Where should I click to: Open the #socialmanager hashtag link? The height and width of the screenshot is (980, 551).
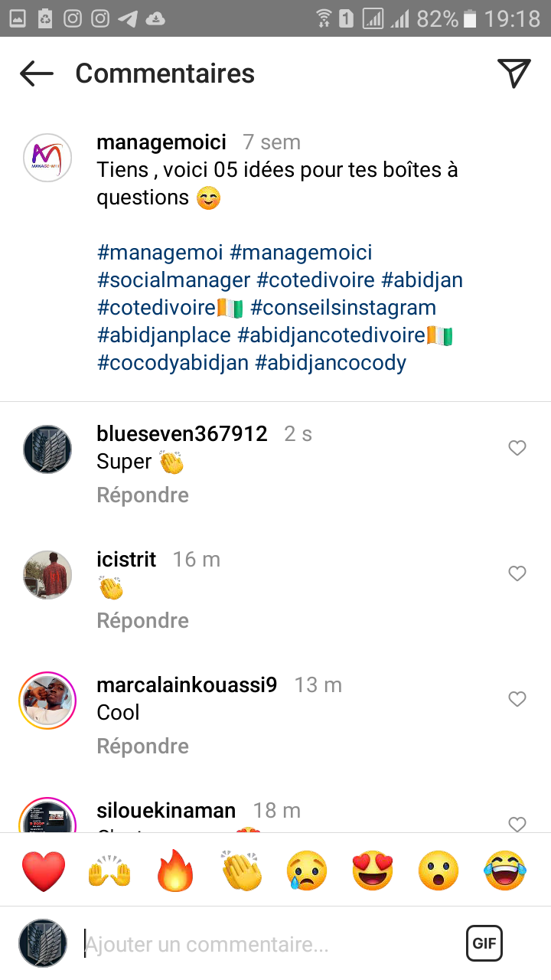174,280
